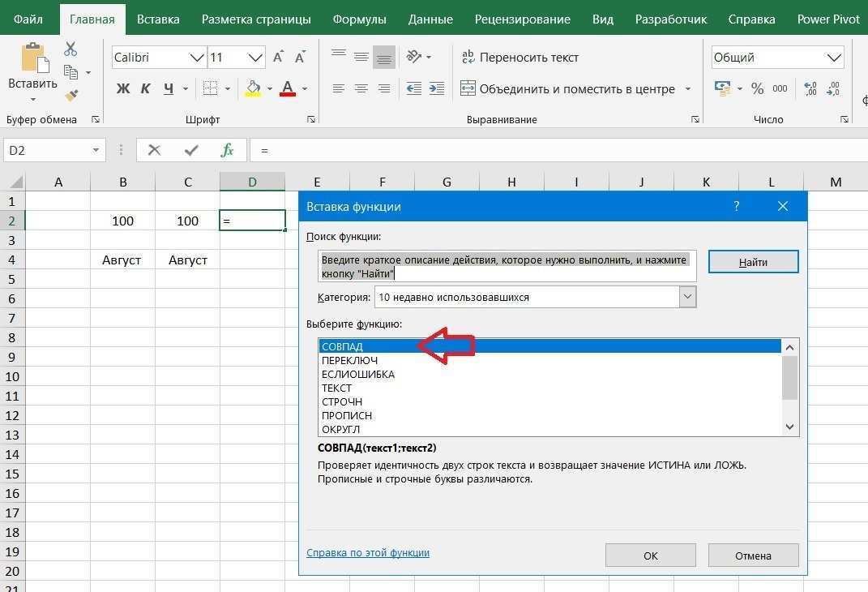868x592 pixels.
Task: Click the percent style icon
Action: (x=757, y=88)
